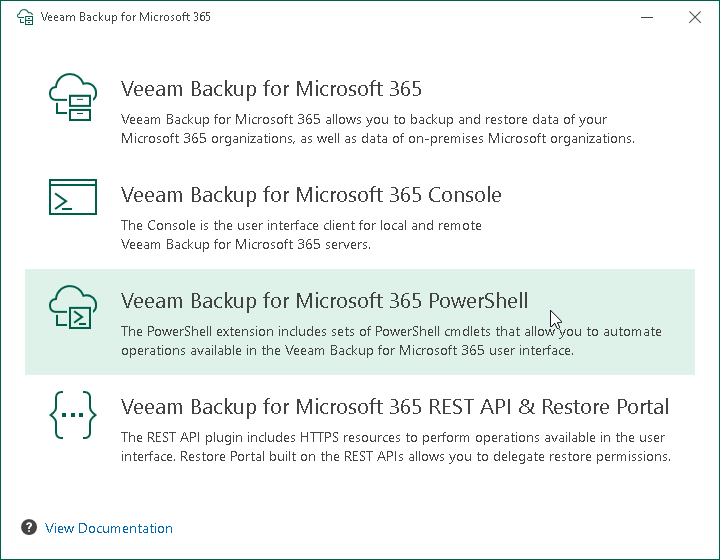
Task: Click the Veeam app icon in title bar
Action: click(x=25, y=17)
